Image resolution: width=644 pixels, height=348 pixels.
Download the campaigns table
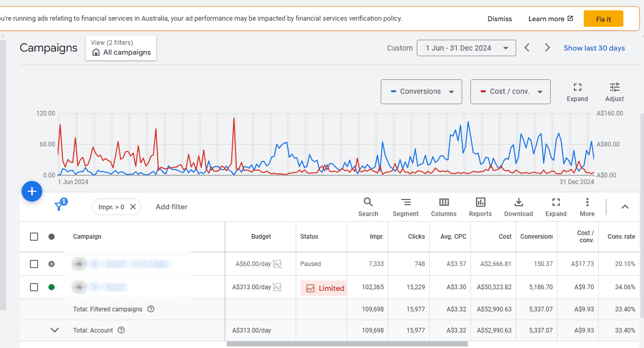click(519, 207)
